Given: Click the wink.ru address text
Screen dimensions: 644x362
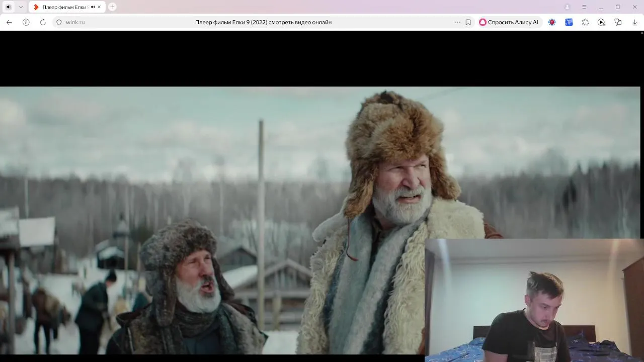Looking at the screenshot, I should pos(75,22).
